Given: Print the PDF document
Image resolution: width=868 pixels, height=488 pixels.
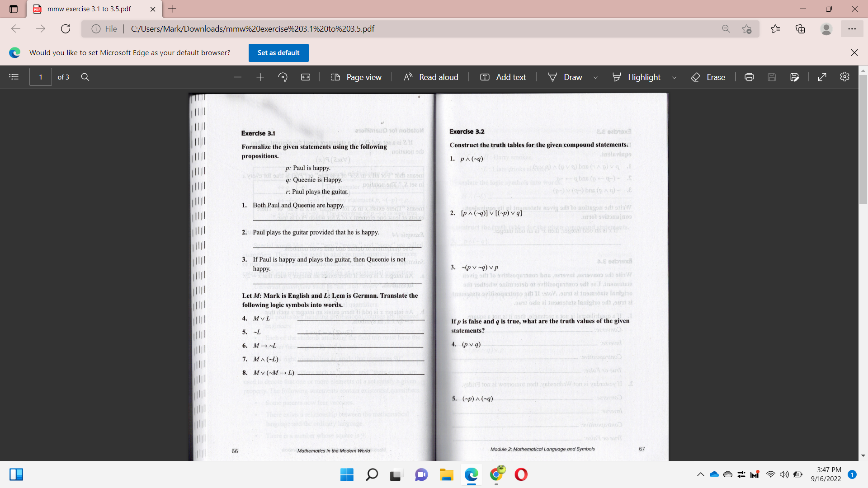Looking at the screenshot, I should [749, 77].
